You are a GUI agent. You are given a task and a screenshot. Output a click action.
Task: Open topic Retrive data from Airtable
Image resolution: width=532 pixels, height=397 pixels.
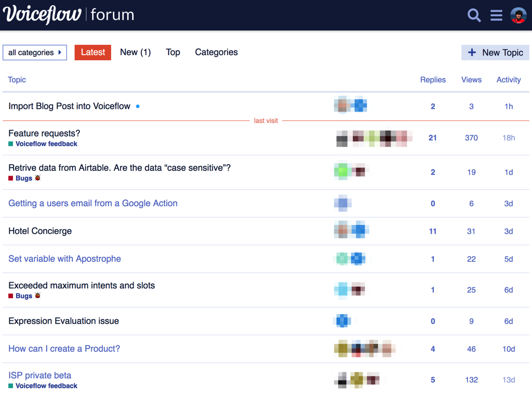coord(119,168)
